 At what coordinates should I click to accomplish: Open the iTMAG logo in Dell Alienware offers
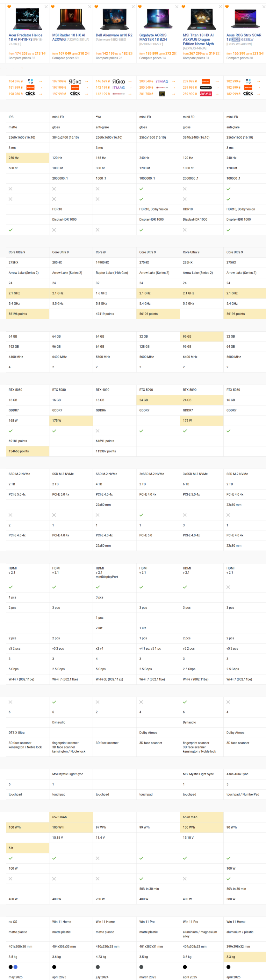pos(119,87)
